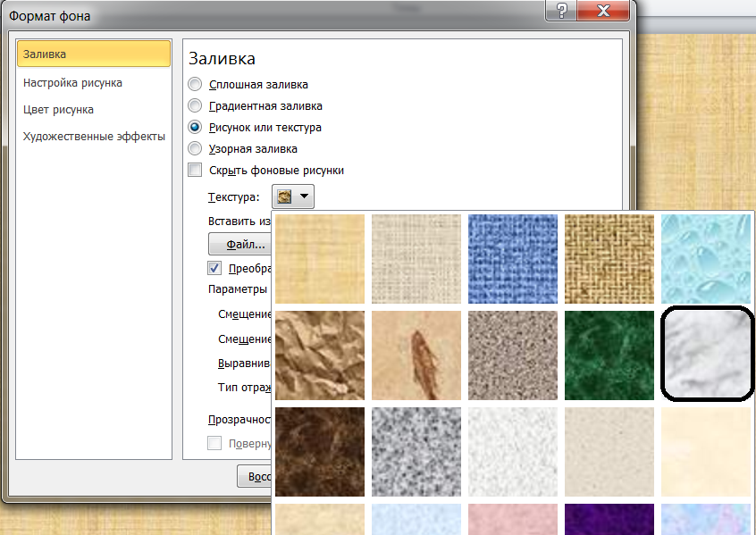Screen dimensions: 756x535
Task: Choose the dark Brown marble texture
Action: pyautogui.click(x=320, y=452)
